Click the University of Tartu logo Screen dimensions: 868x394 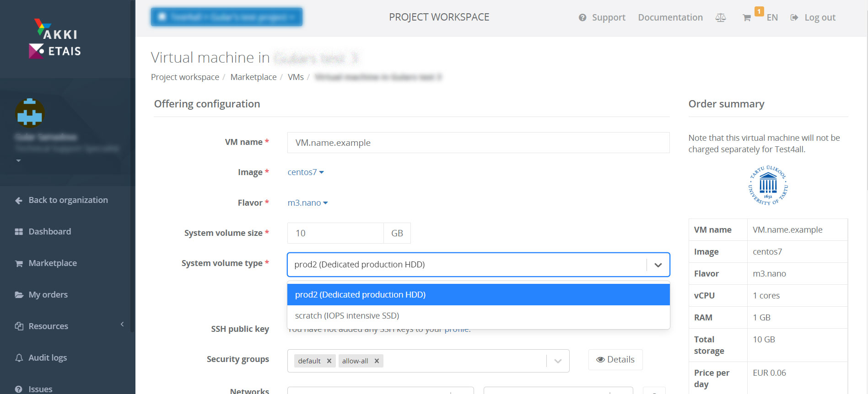point(768,185)
